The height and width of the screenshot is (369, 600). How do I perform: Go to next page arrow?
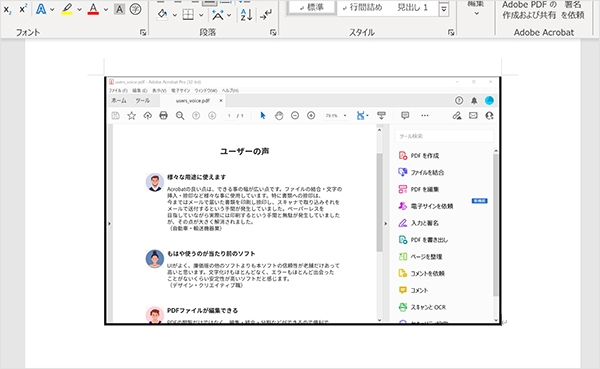(212, 115)
